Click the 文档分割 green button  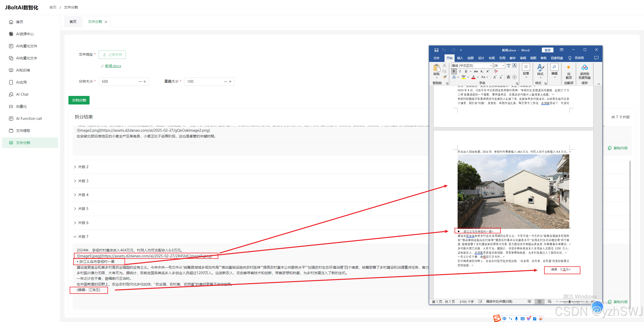79,100
